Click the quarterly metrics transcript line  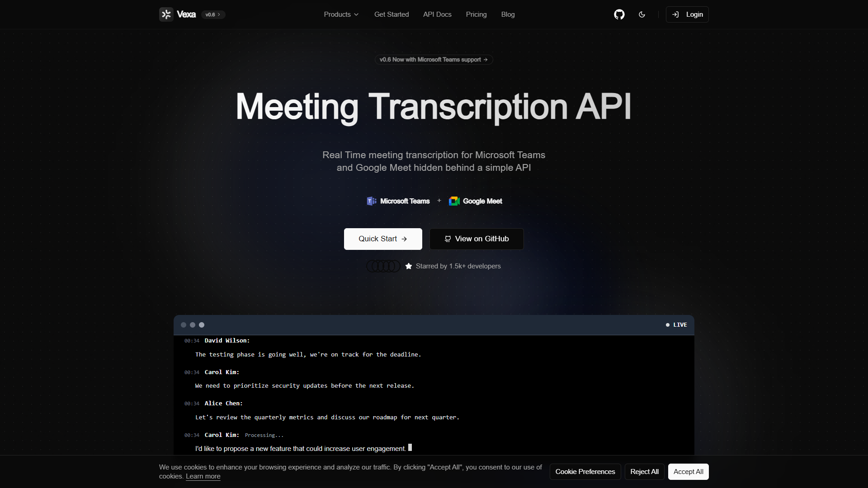point(327,418)
